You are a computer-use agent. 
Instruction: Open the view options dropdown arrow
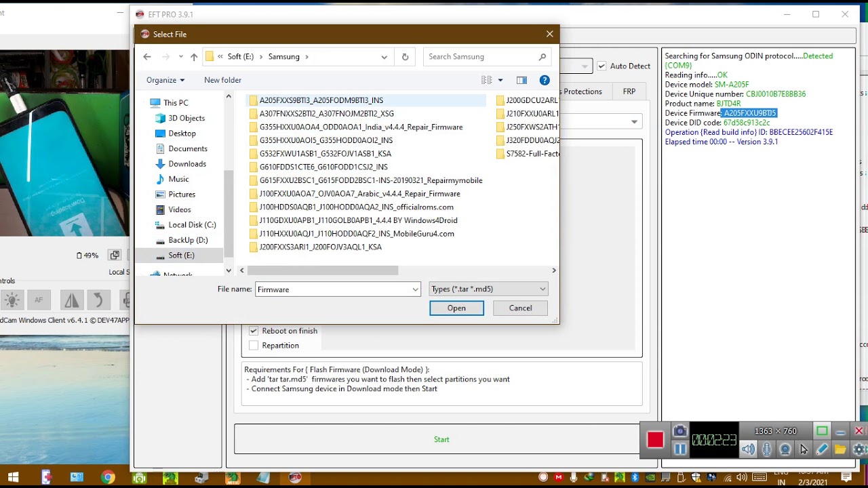[x=500, y=80]
